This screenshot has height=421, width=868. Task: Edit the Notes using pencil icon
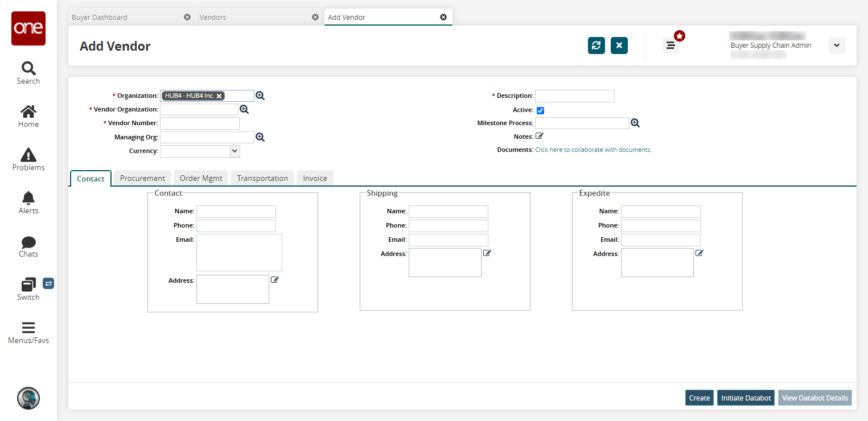[x=540, y=136]
